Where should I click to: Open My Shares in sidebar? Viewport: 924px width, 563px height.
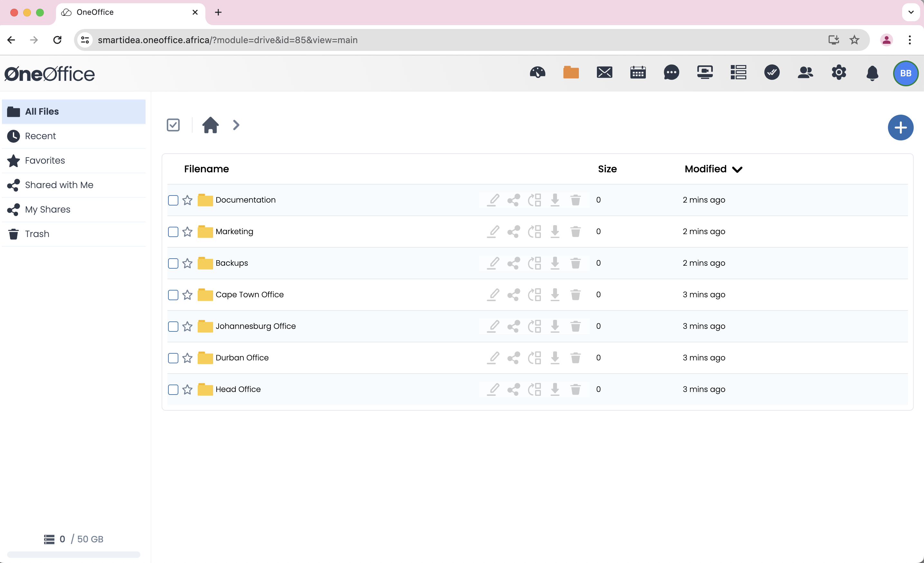tap(73, 209)
